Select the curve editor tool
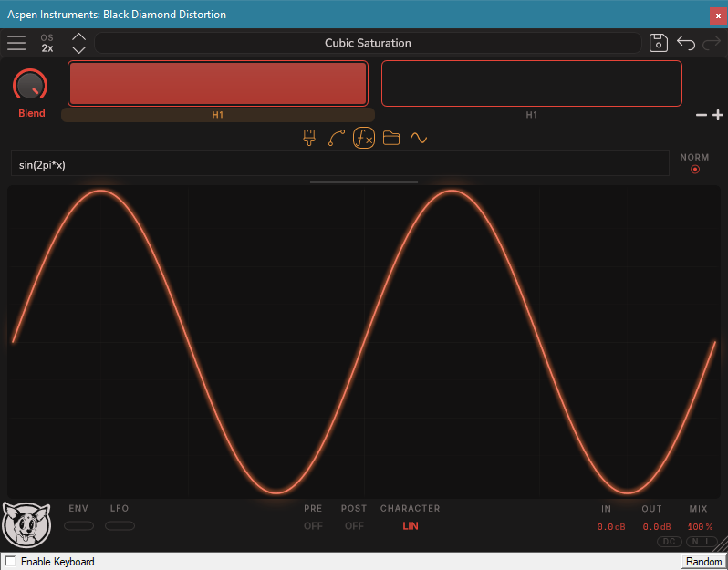728x570 pixels. click(336, 138)
